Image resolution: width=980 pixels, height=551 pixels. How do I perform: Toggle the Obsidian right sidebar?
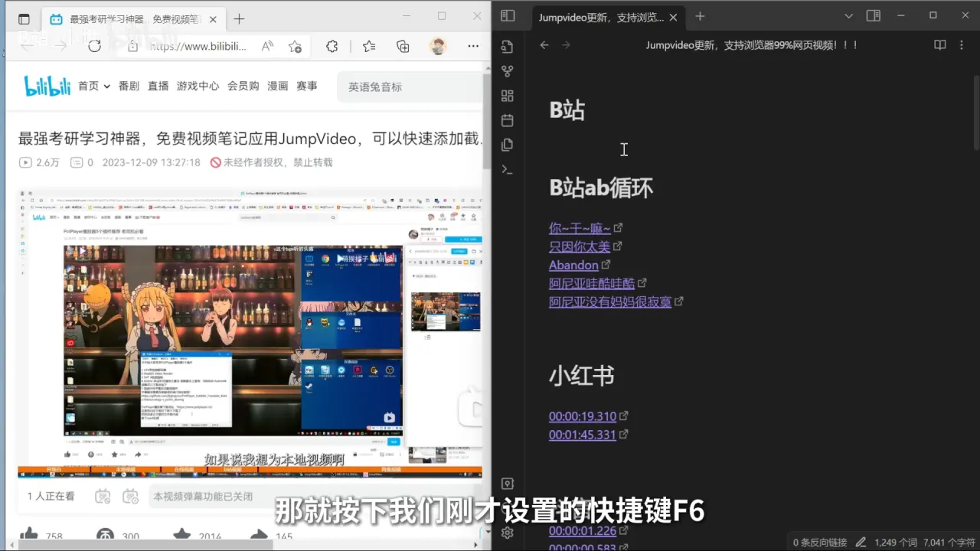[873, 16]
